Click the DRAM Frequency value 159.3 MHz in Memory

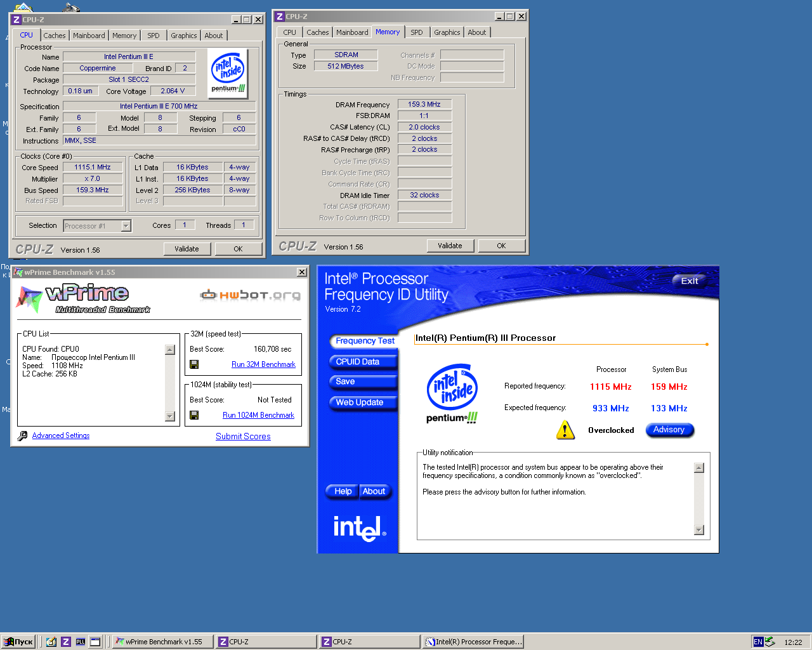(x=424, y=104)
